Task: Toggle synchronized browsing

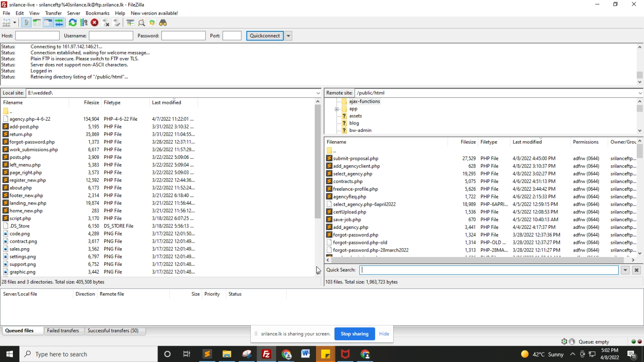Action: [x=152, y=23]
